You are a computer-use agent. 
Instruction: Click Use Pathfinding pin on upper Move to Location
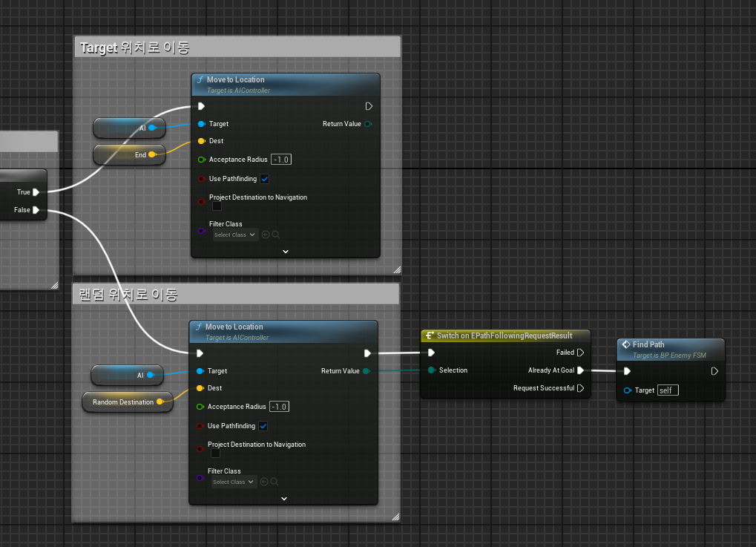(x=202, y=179)
